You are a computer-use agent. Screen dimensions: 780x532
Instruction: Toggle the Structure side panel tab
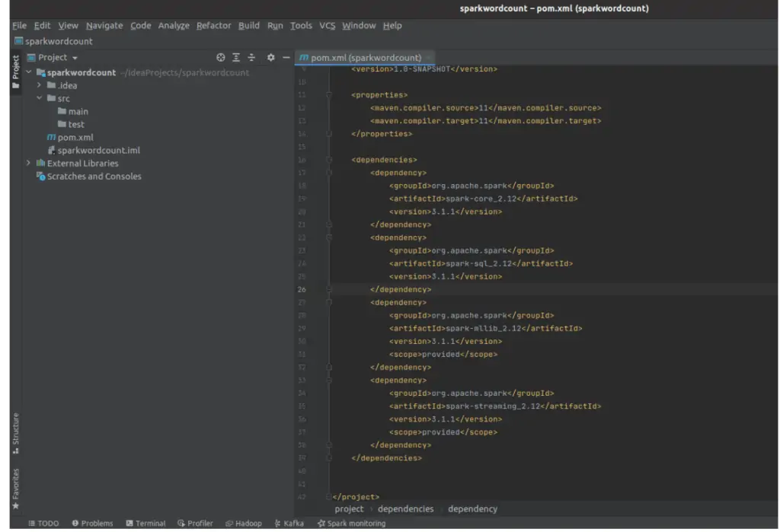point(15,432)
